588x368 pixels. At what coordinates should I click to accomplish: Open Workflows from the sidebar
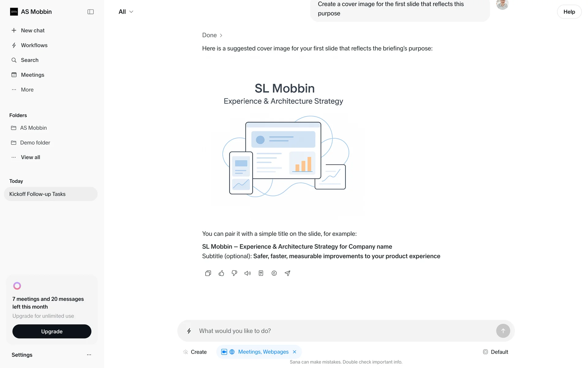coord(34,45)
